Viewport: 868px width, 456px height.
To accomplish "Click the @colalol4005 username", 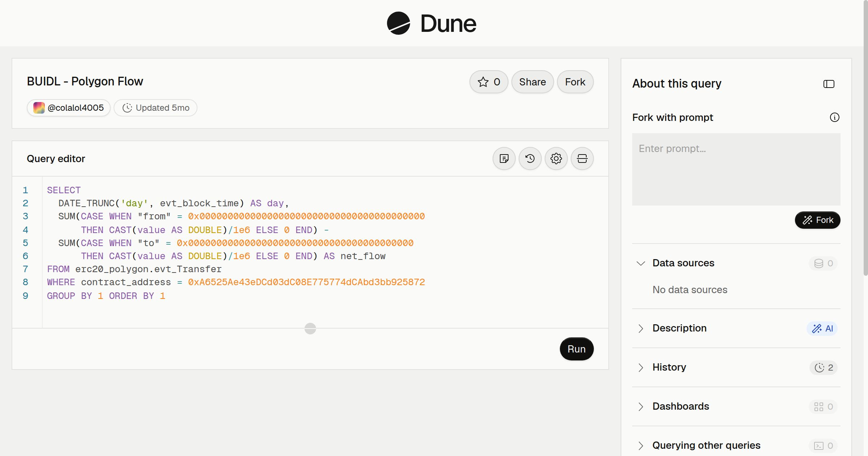I will 76,108.
